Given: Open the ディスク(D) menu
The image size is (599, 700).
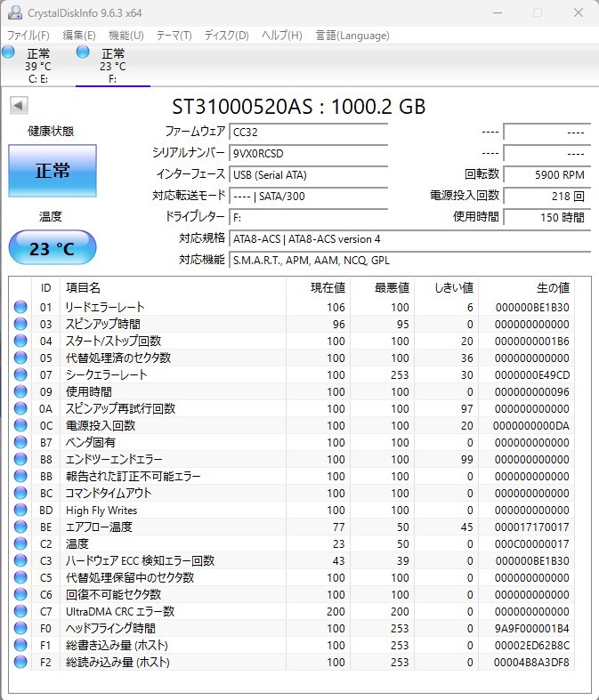Looking at the screenshot, I should click(226, 36).
